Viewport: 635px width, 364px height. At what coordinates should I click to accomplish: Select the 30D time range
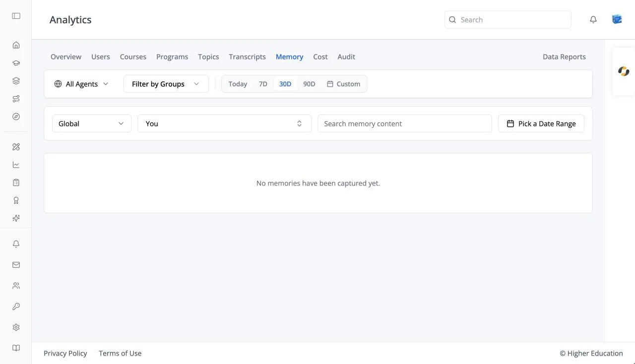(x=285, y=84)
